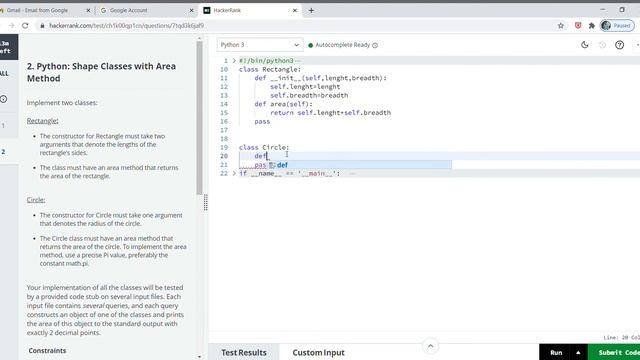Click code line 15 return statement
Screen dimensions: 640x360
pos(330,113)
